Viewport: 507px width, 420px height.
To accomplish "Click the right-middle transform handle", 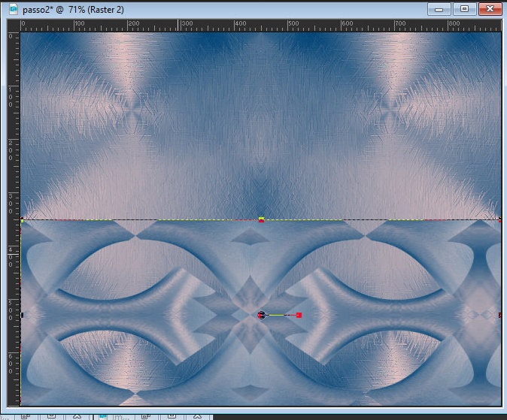I will 500,315.
